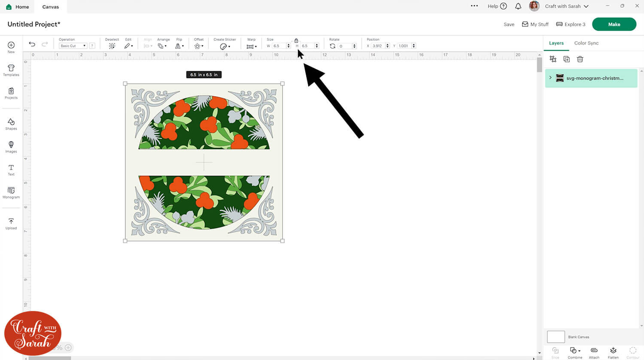
Task: Open the notifications bell
Action: [518, 6]
